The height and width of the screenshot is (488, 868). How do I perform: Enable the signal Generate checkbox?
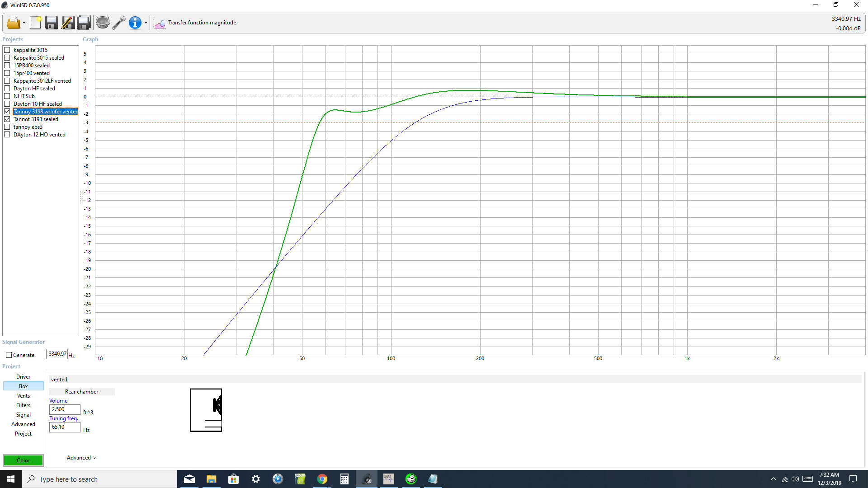pos(9,355)
